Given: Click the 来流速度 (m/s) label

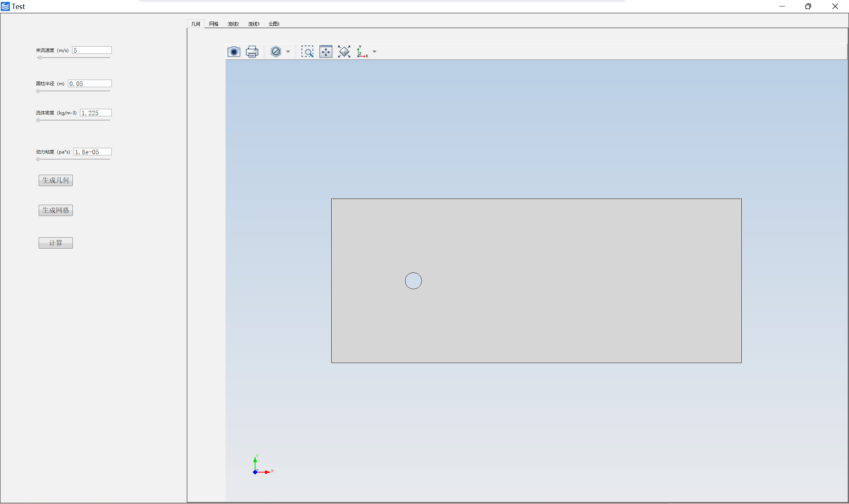Looking at the screenshot, I should [x=52, y=50].
